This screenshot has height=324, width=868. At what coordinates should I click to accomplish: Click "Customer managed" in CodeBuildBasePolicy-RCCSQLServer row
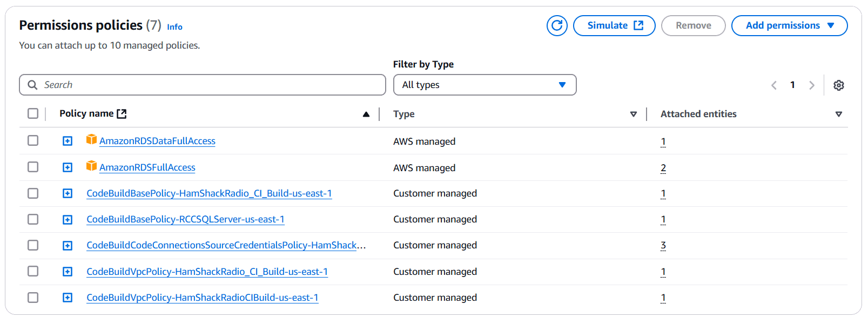tap(435, 219)
